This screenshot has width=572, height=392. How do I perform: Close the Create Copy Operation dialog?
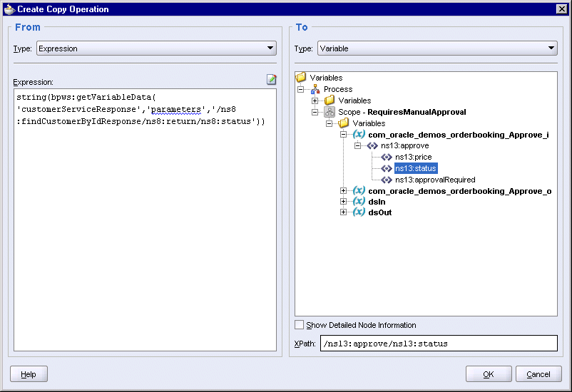click(562, 9)
